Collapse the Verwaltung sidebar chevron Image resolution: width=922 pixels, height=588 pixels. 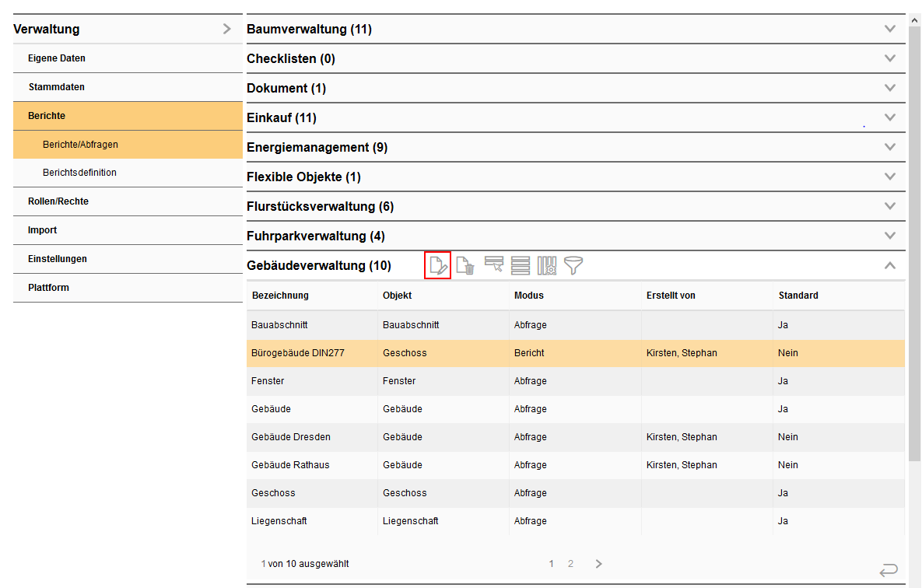226,30
